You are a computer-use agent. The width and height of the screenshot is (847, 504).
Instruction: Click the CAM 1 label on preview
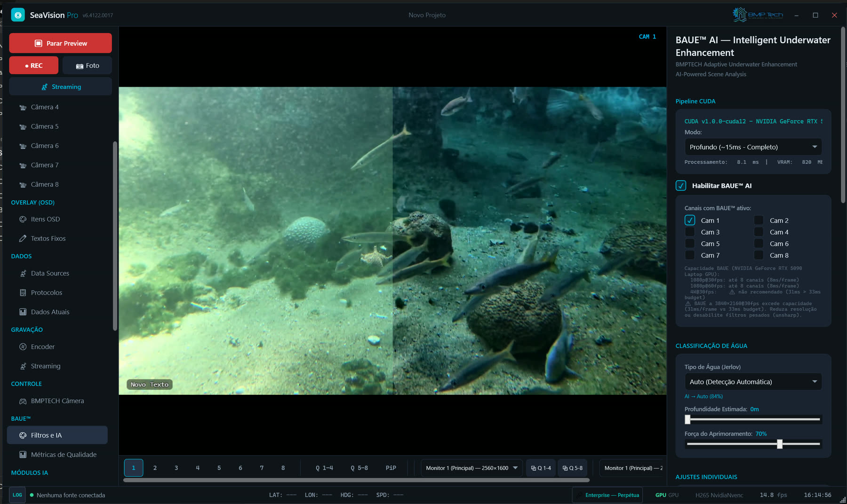[647, 37]
